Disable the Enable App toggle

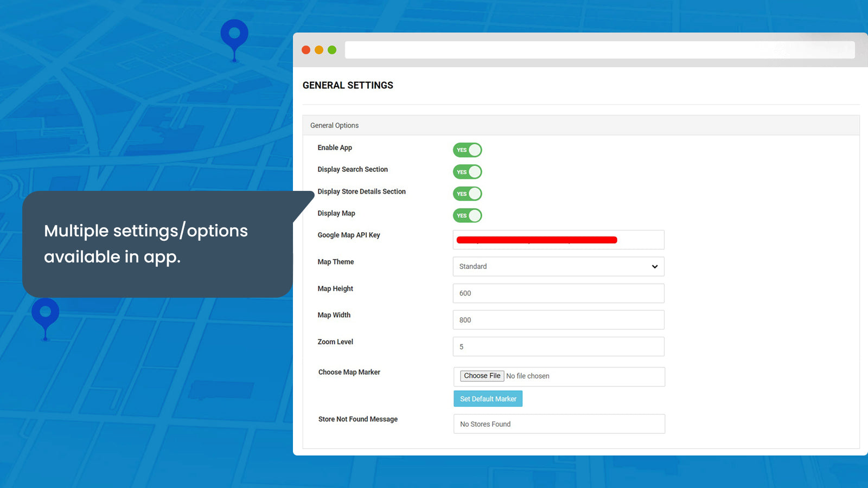pos(467,150)
